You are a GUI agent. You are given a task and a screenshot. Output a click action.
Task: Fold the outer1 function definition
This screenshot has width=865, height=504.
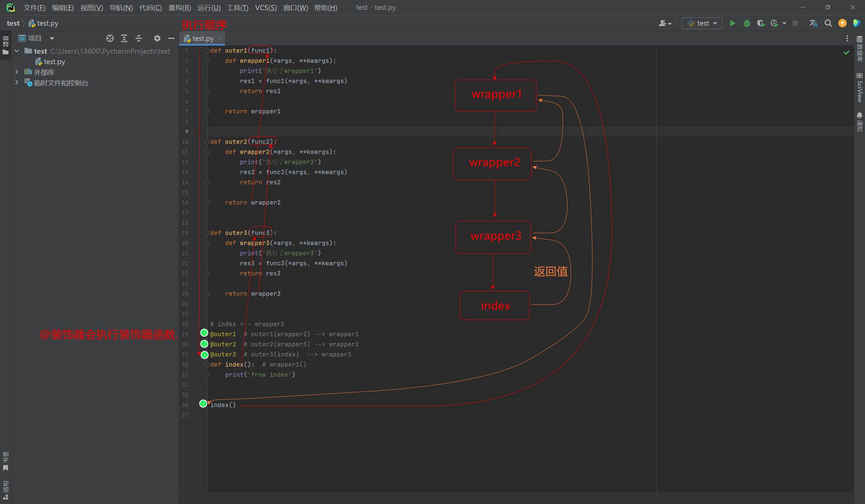[x=207, y=51]
